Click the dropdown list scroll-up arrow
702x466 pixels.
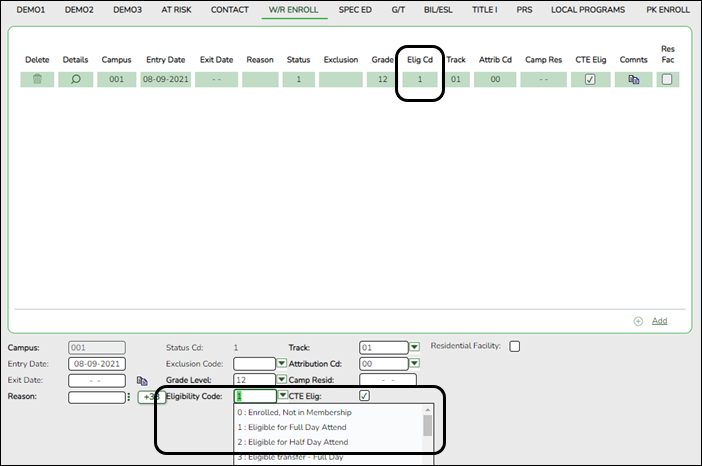coord(428,410)
